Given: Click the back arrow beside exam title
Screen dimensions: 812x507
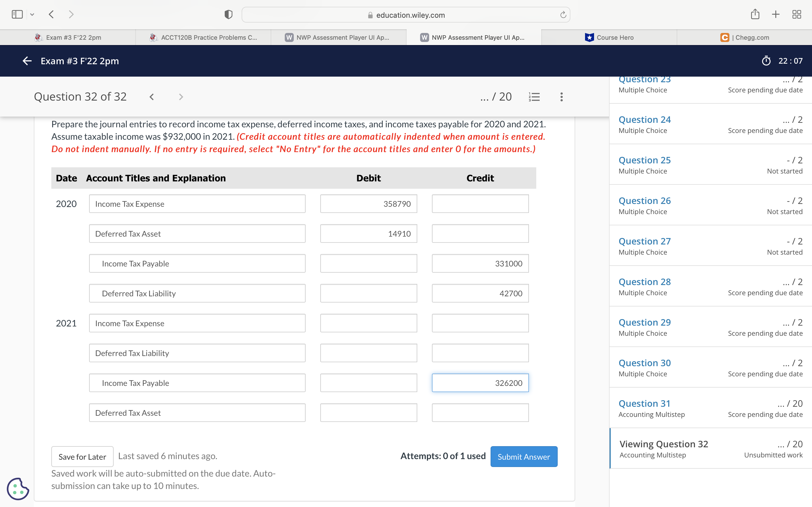Looking at the screenshot, I should pos(27,61).
